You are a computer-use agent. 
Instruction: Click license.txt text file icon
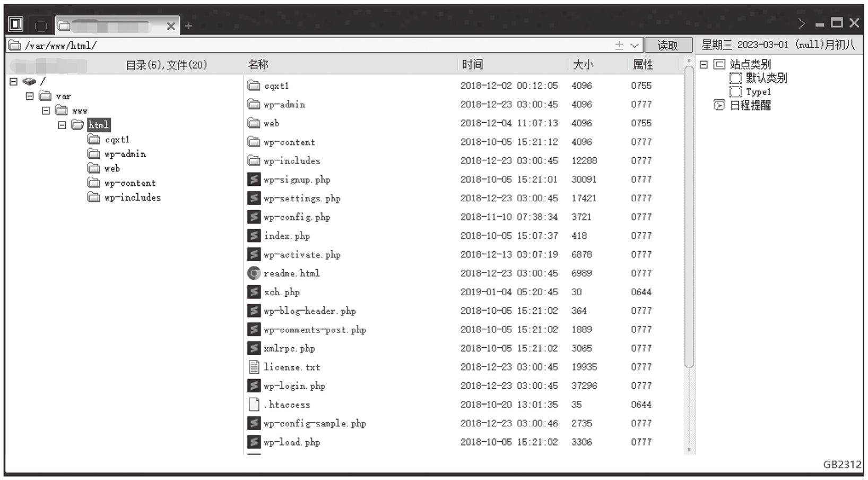tap(254, 367)
